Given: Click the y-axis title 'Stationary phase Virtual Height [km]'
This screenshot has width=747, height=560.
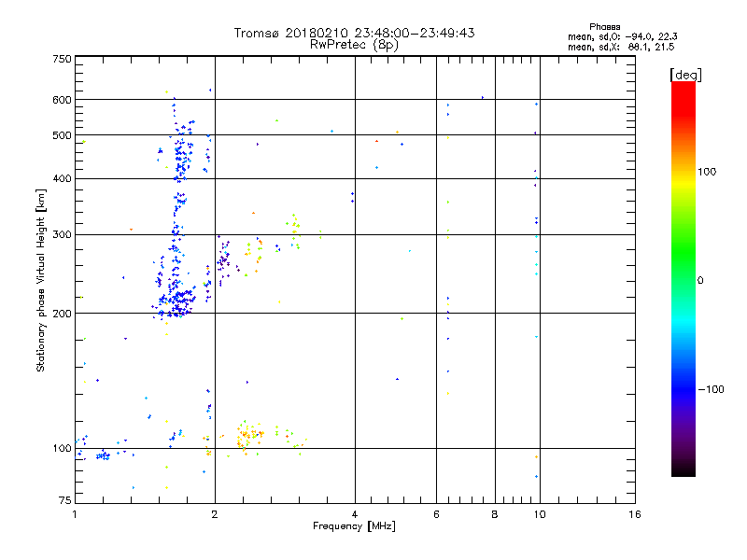Looking at the screenshot, I should point(40,281).
